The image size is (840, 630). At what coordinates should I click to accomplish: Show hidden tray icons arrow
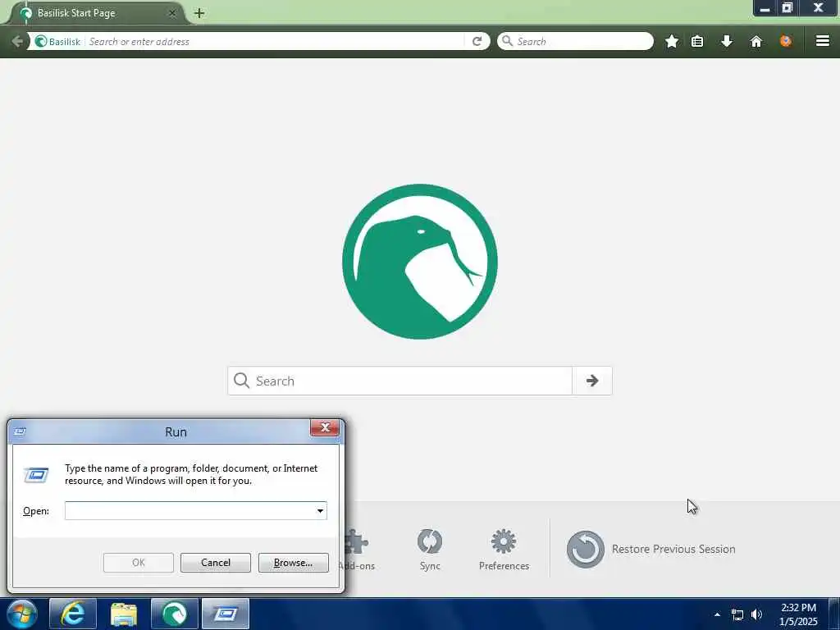coord(717,614)
